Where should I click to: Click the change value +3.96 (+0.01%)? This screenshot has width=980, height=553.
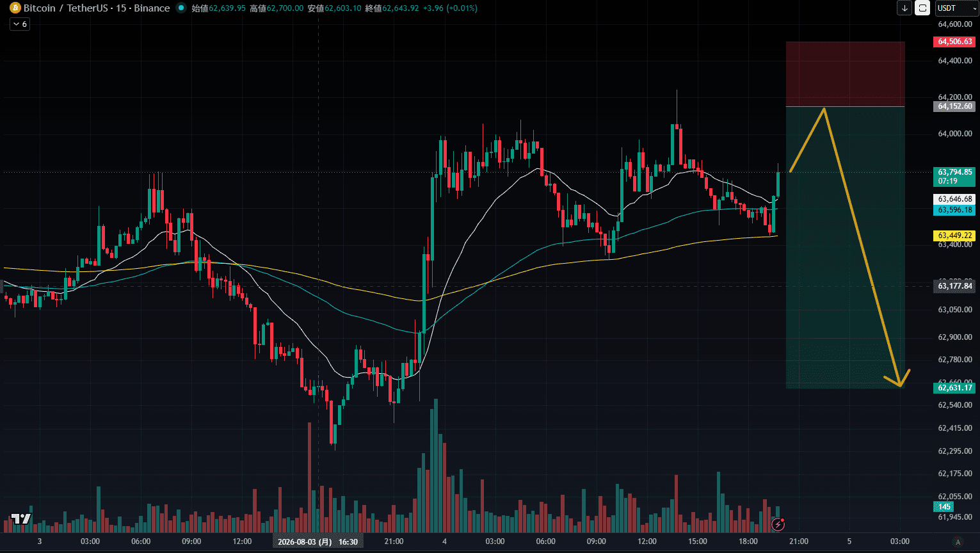[x=451, y=8]
